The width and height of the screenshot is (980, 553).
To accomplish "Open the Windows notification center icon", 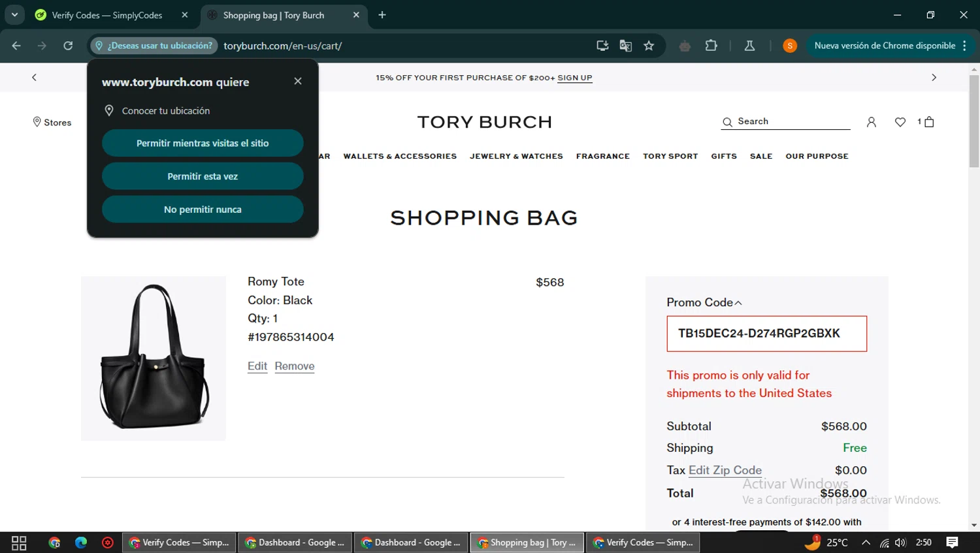I will point(953,543).
